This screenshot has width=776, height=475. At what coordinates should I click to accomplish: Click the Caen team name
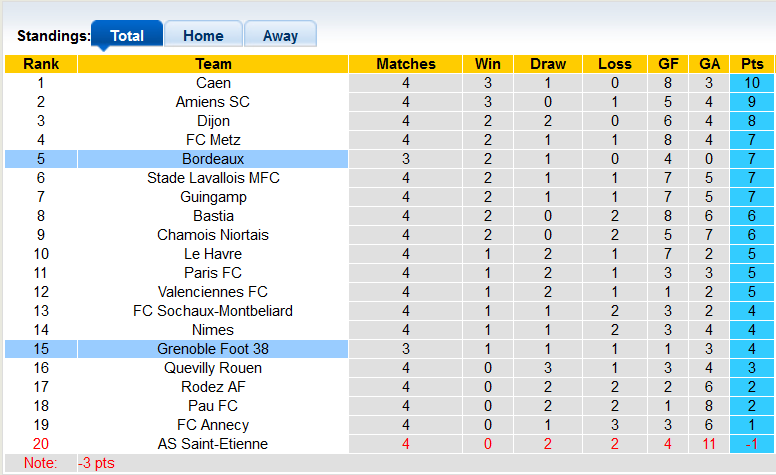pyautogui.click(x=213, y=83)
